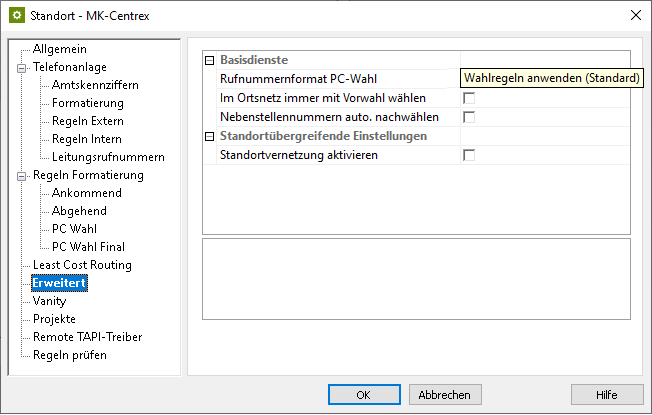Open the Allgemein settings page
652x415 pixels.
tap(59, 49)
